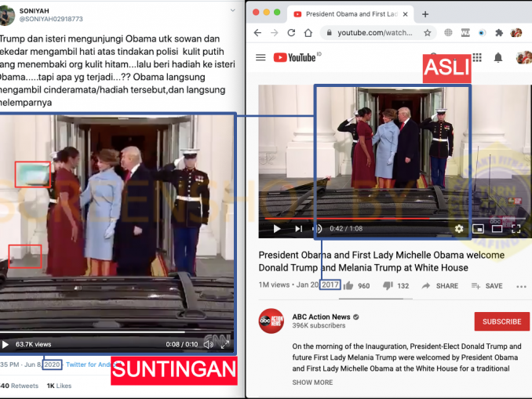Toggle theater mode
This screenshot has width=532, height=399.
(497, 229)
